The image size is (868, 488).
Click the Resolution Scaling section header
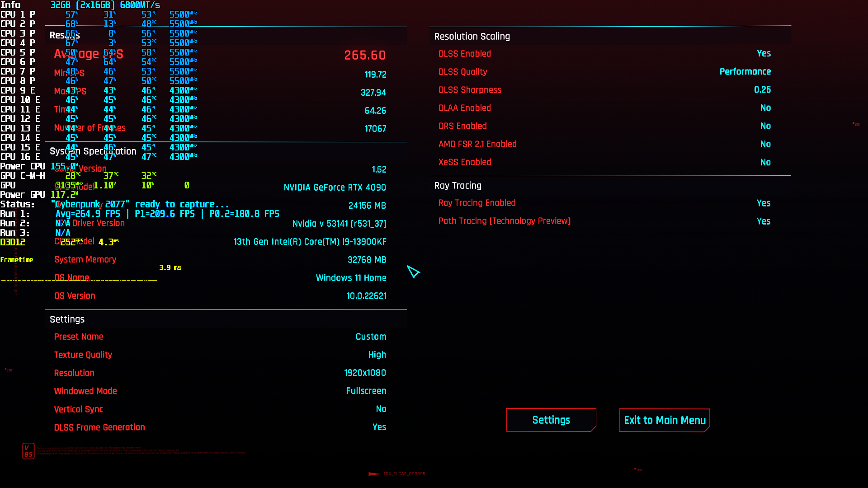tap(472, 37)
